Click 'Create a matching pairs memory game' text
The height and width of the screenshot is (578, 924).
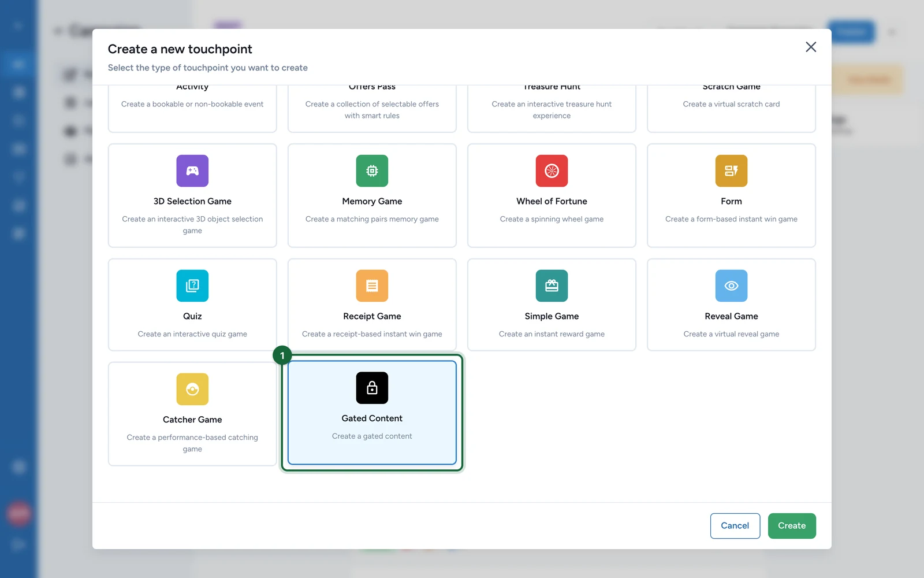(372, 219)
